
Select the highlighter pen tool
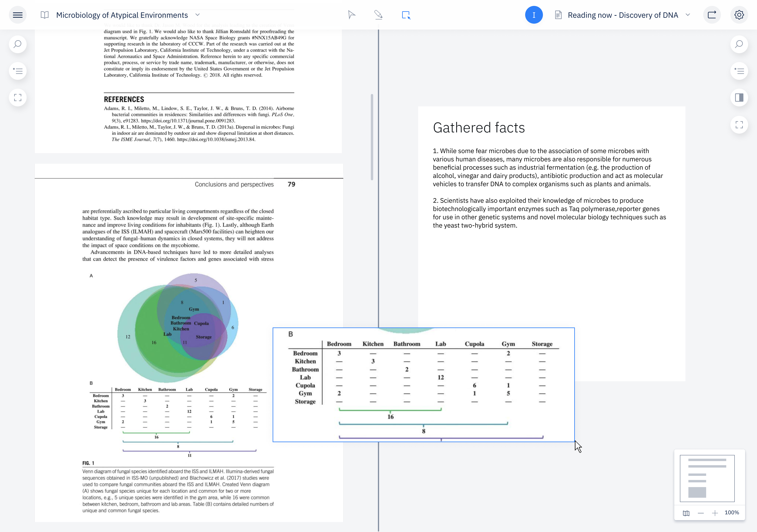[x=378, y=15]
